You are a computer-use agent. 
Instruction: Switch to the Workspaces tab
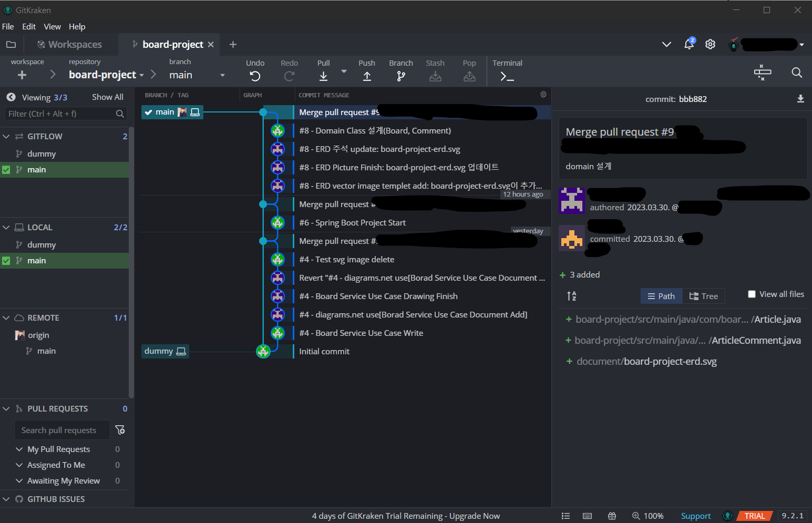coord(69,45)
